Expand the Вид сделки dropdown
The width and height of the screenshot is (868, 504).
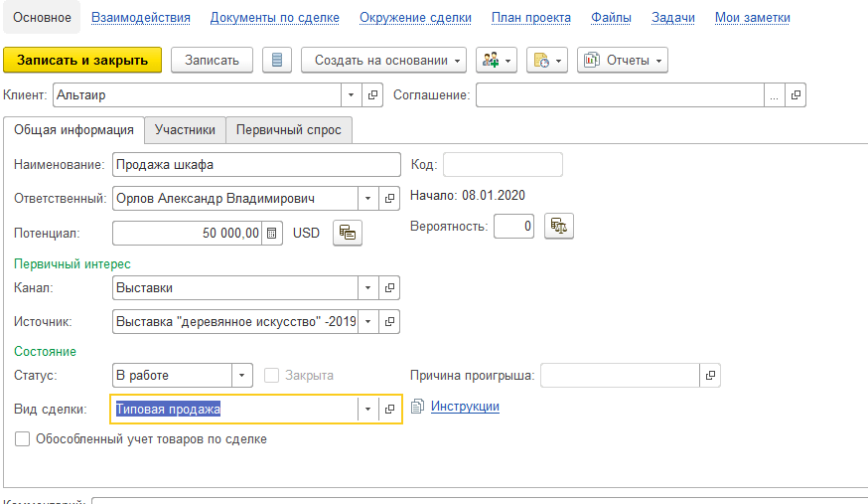368,409
